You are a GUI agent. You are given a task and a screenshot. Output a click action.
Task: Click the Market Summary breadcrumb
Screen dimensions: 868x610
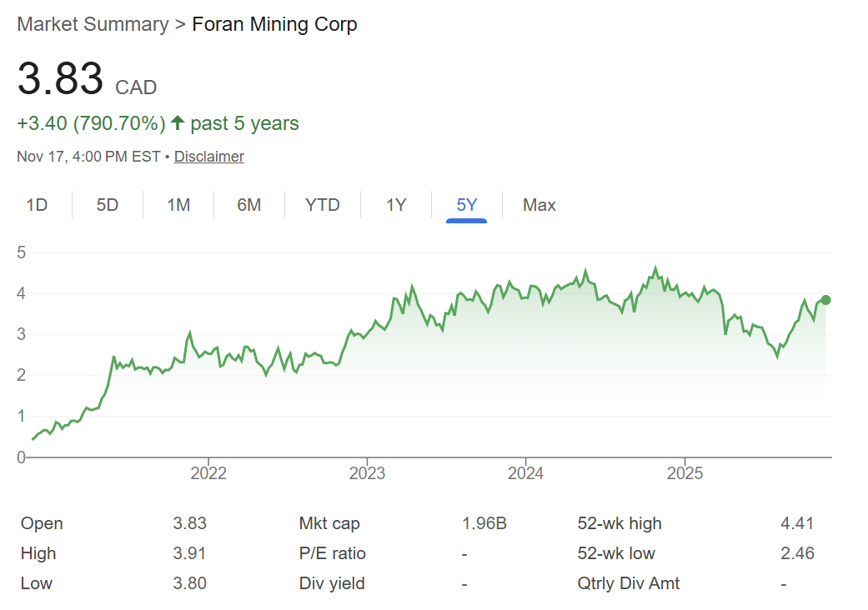pos(93,24)
